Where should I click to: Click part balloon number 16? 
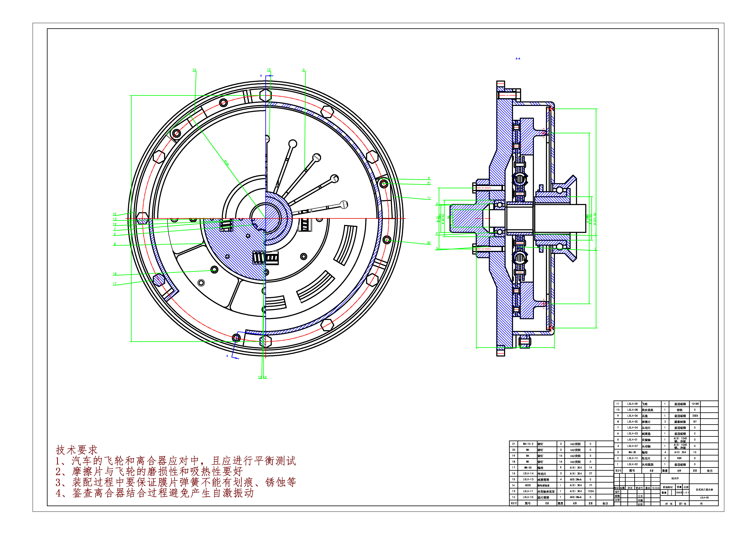pos(194,70)
